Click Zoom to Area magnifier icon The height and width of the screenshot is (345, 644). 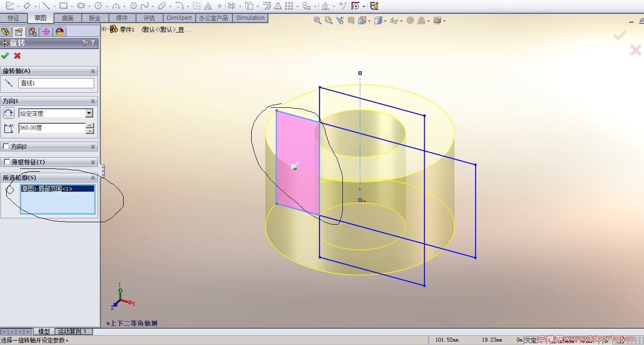329,20
